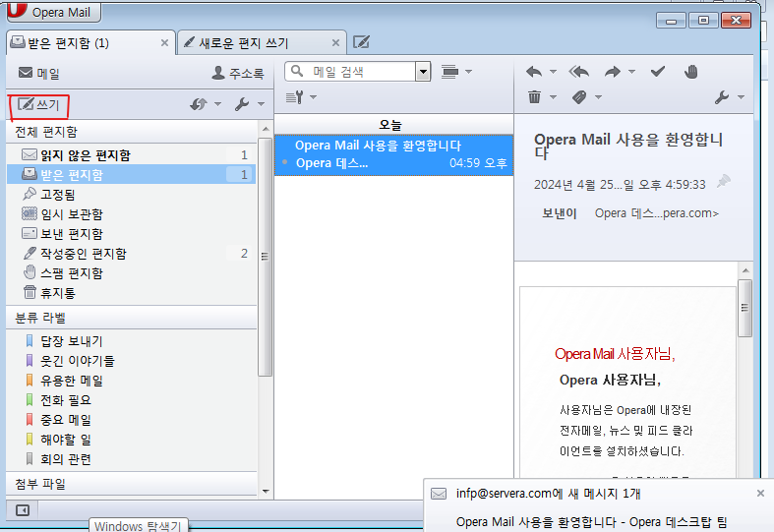
Task: Expand arrow beside left panel wrench icon
Action: [x=262, y=104]
